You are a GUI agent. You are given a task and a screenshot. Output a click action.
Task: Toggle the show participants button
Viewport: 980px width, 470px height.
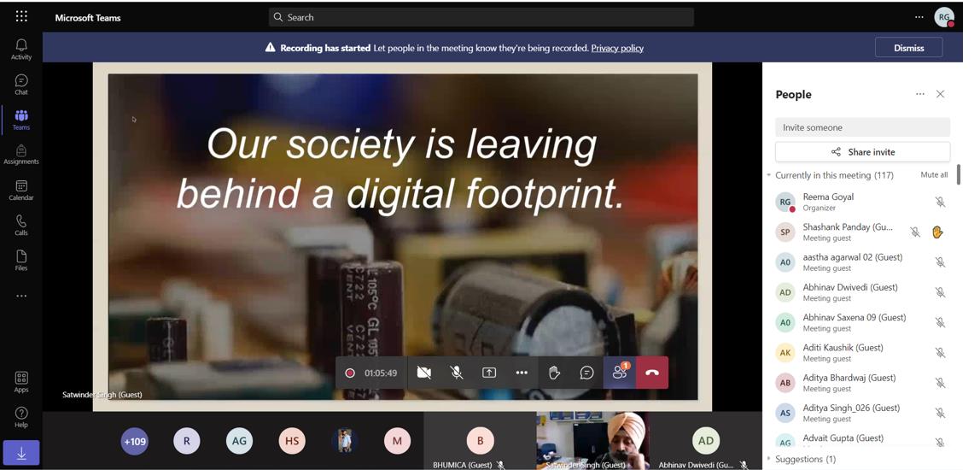pos(620,373)
